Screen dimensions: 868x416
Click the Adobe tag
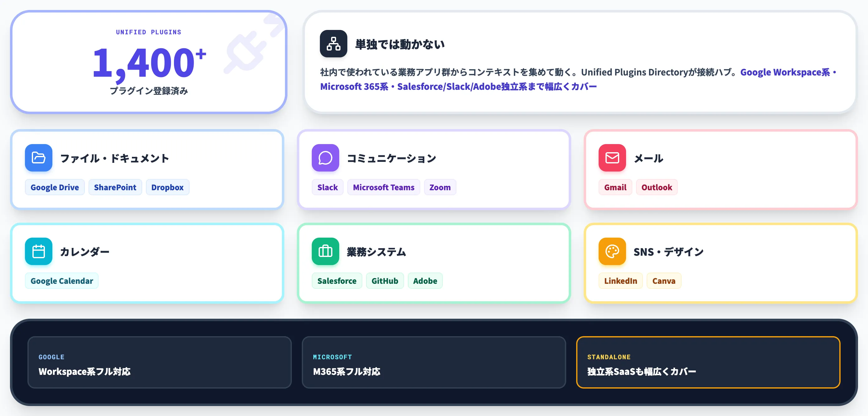point(425,281)
